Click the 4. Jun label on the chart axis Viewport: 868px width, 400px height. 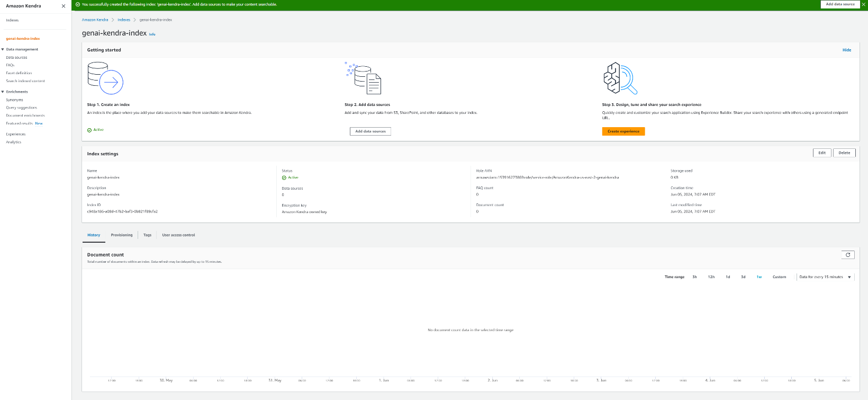click(710, 380)
